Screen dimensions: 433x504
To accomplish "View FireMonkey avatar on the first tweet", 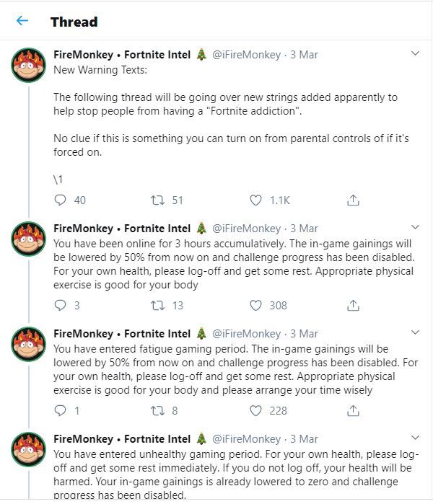I will (28, 65).
